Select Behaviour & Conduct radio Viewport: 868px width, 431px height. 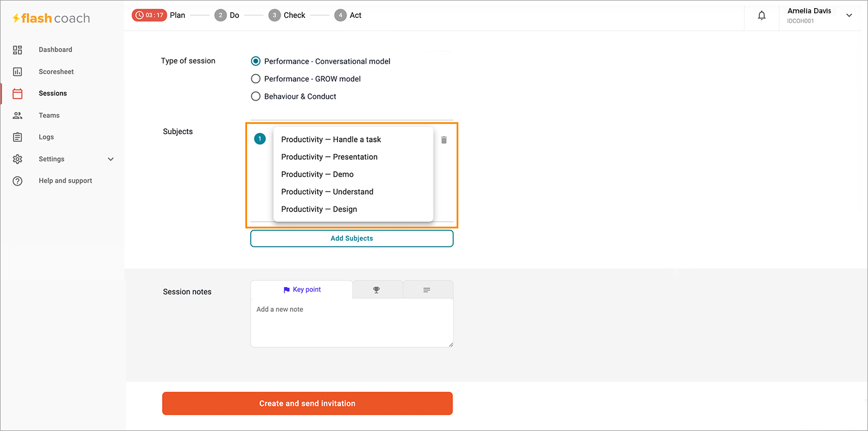[x=256, y=97]
